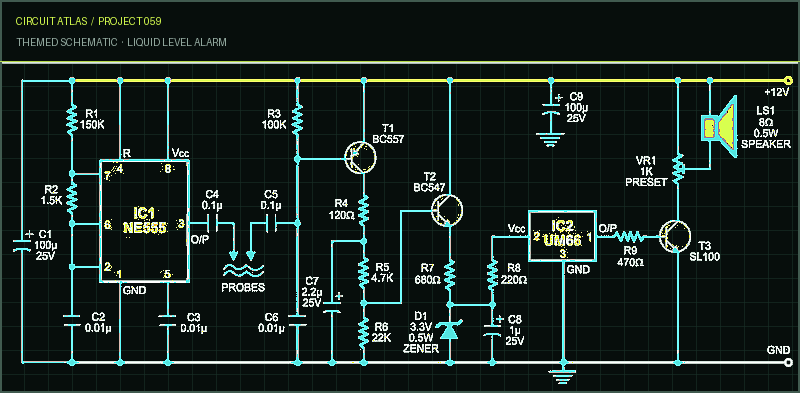800x393 pixels.
Task: Select the R2 1.5K resistor symbol
Action: [x=72, y=198]
